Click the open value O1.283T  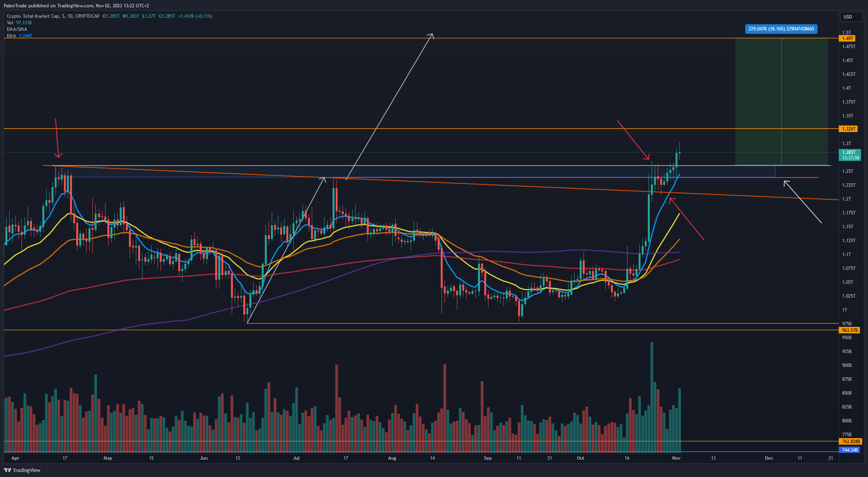pos(111,16)
